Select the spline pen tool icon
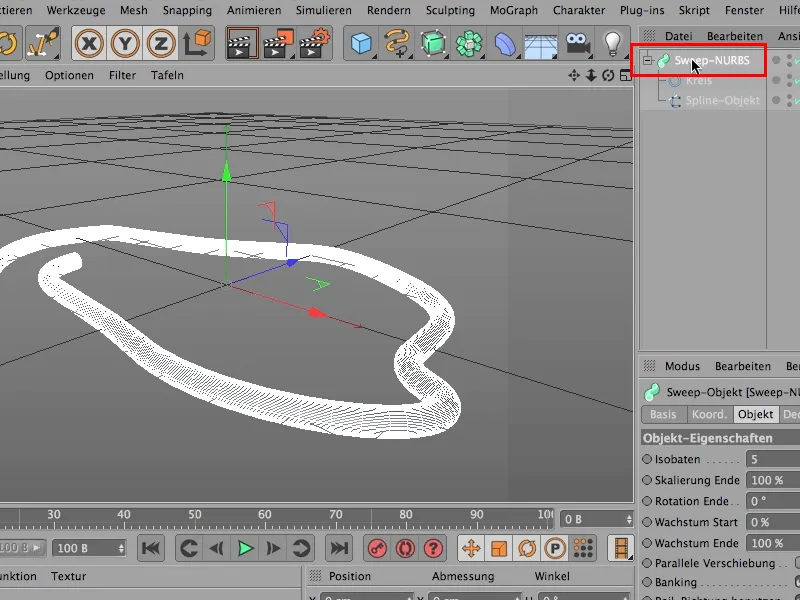This screenshot has width=800, height=600. click(397, 43)
